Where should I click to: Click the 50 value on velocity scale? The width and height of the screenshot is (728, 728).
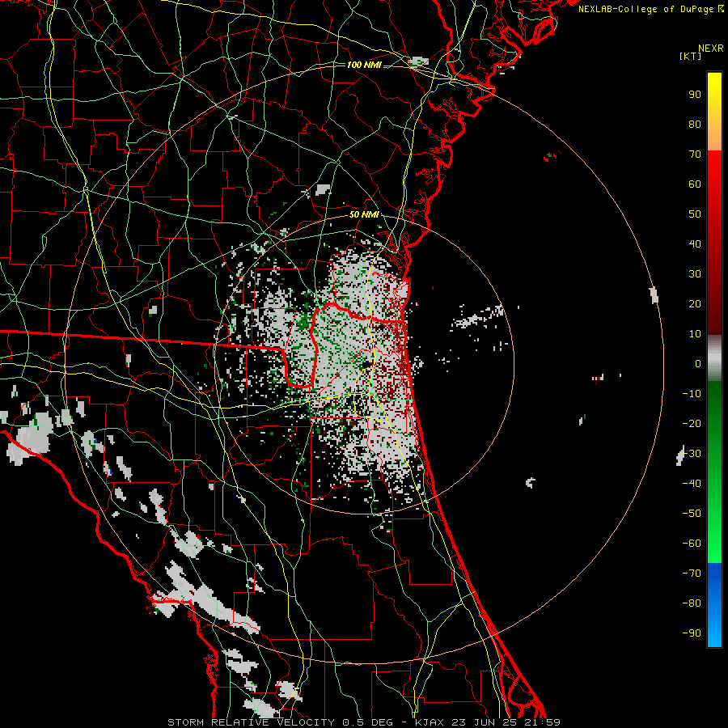point(695,214)
